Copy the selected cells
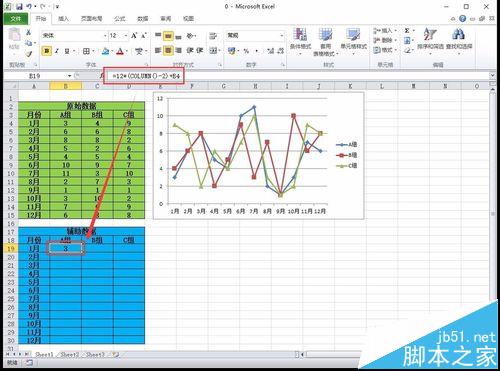The height and width of the screenshot is (371, 500). pyautogui.click(x=29, y=43)
